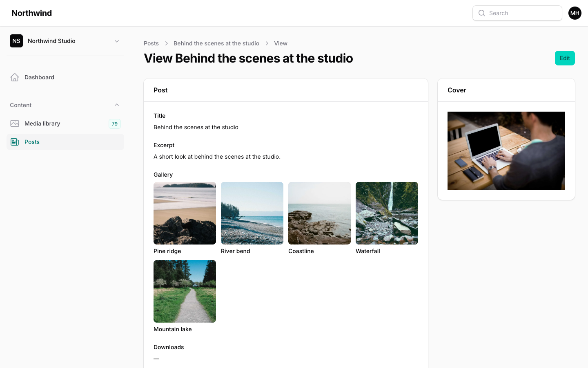Click the Title value text
Viewport: 588px width, 368px height.
(x=196, y=127)
